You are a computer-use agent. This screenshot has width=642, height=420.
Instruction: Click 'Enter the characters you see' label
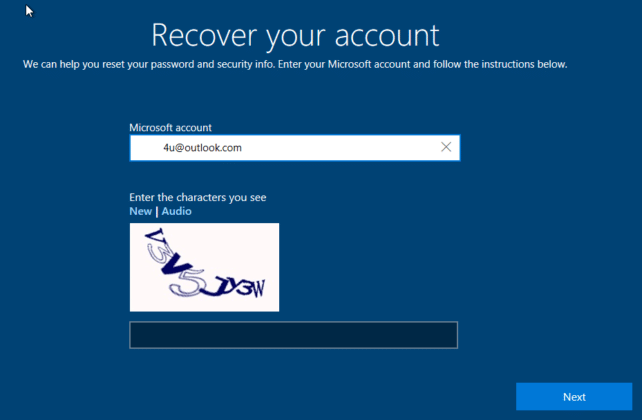coord(198,198)
